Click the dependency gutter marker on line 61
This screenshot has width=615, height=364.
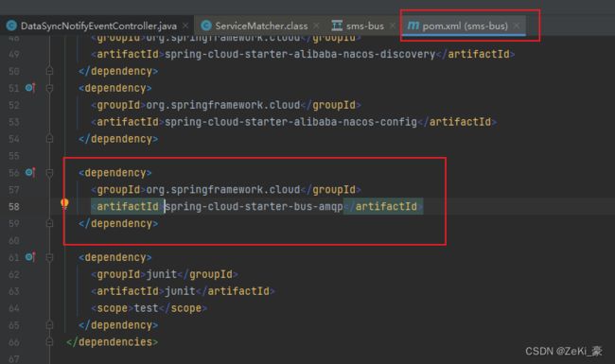pos(30,257)
